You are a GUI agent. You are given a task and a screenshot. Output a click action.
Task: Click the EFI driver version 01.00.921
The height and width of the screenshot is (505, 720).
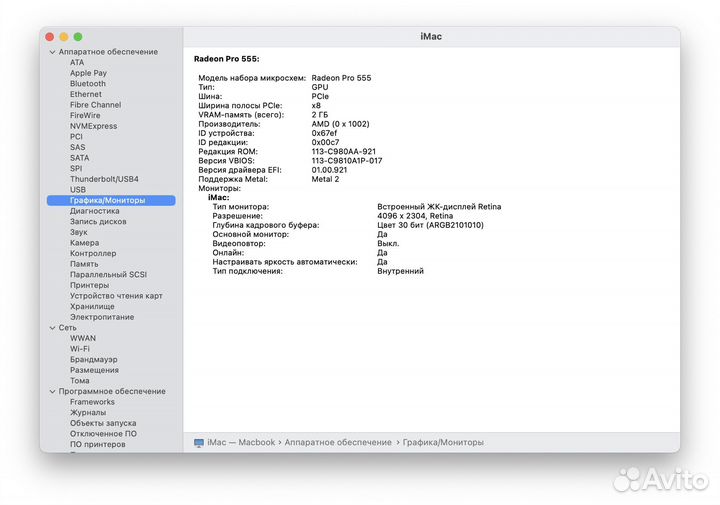[329, 170]
